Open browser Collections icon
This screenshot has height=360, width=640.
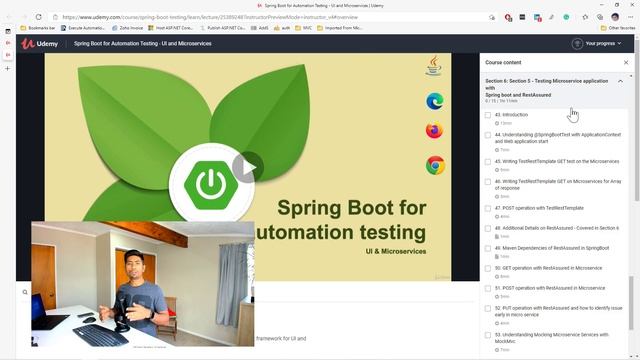tap(600, 17)
